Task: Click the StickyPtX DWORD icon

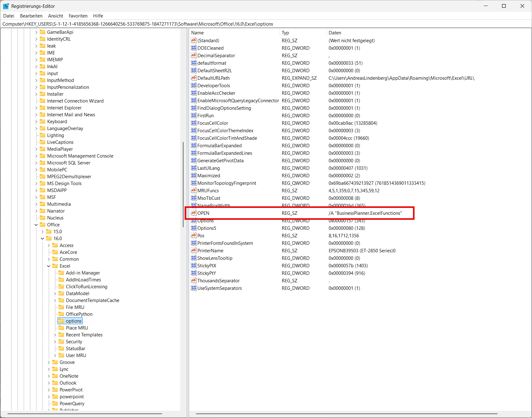Action: [194, 265]
